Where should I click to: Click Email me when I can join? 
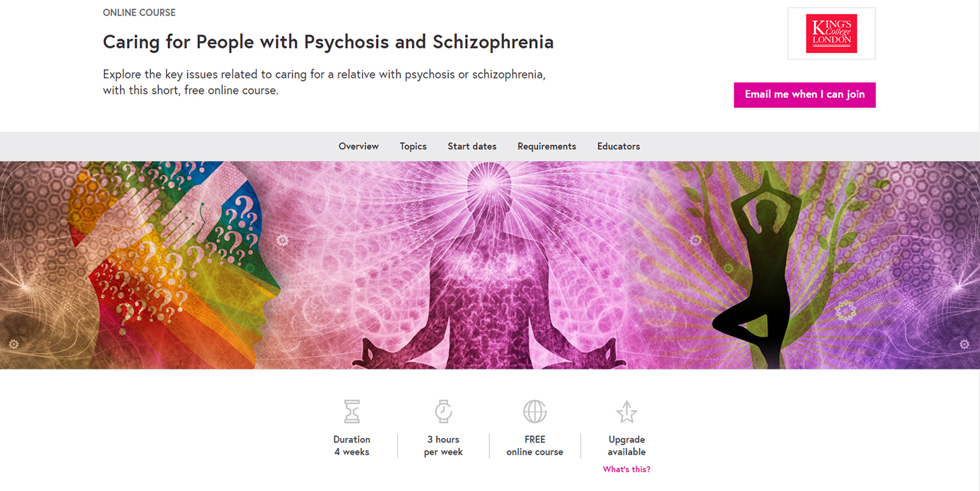click(x=805, y=95)
